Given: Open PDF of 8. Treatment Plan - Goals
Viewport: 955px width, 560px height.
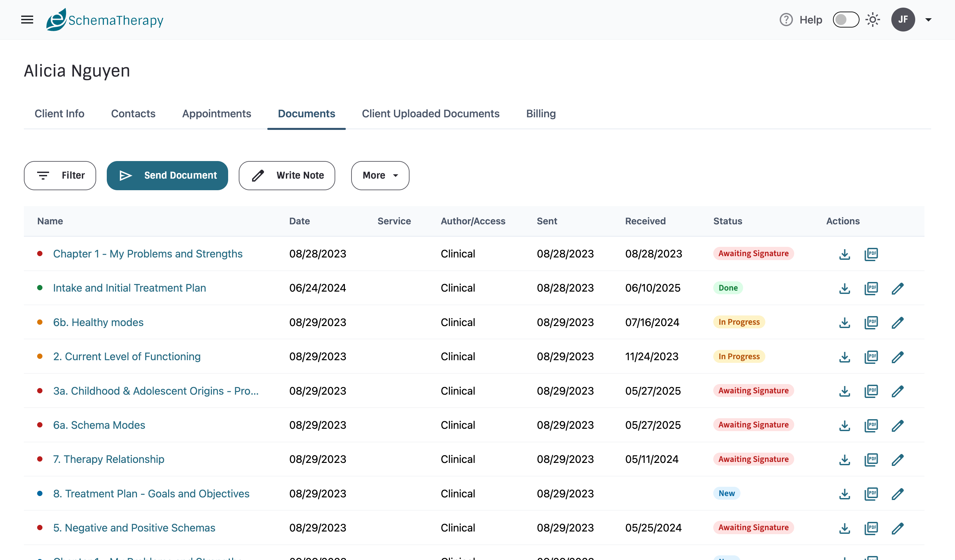Looking at the screenshot, I should tap(871, 494).
